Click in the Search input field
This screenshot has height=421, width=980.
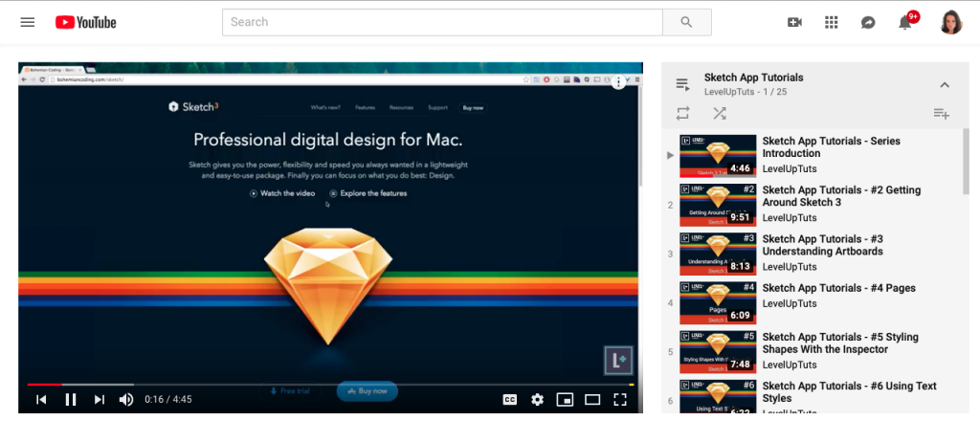[442, 22]
